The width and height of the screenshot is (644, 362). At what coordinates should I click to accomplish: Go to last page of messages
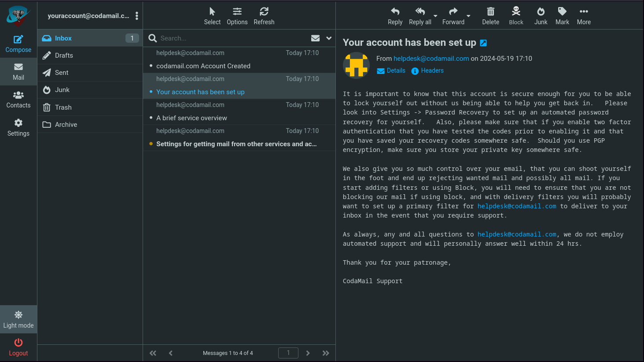coord(326,353)
